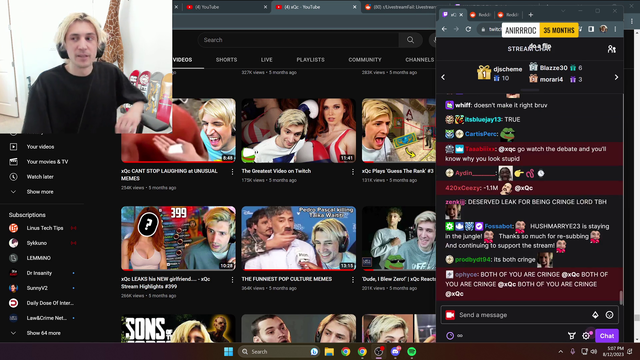
Task: Open emote picker in chat input
Action: coord(609,315)
